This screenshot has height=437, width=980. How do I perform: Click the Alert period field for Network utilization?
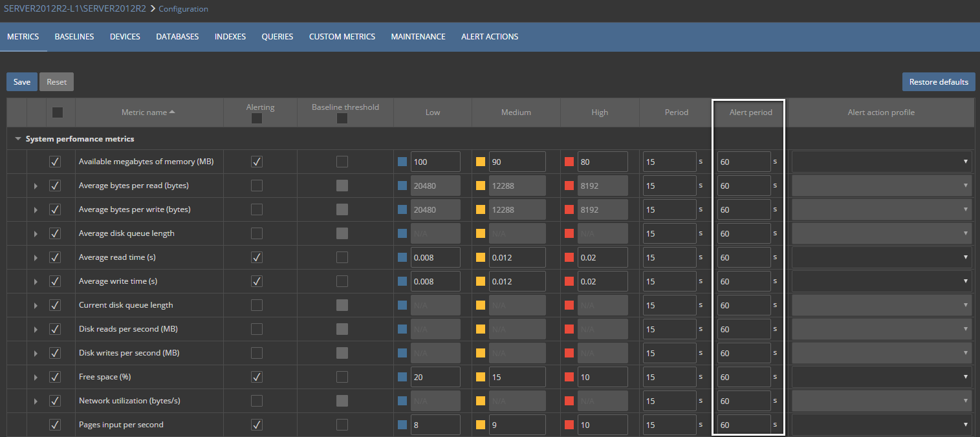click(744, 401)
